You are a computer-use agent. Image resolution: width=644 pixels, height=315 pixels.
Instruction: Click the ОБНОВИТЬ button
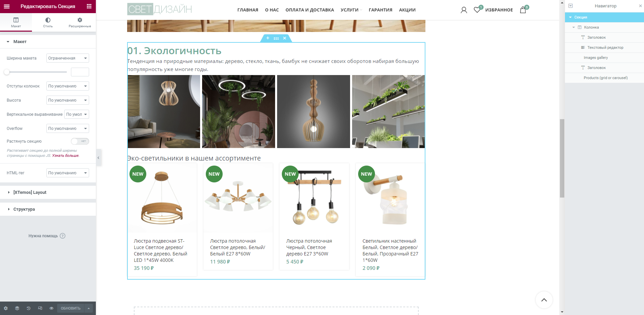(71, 308)
